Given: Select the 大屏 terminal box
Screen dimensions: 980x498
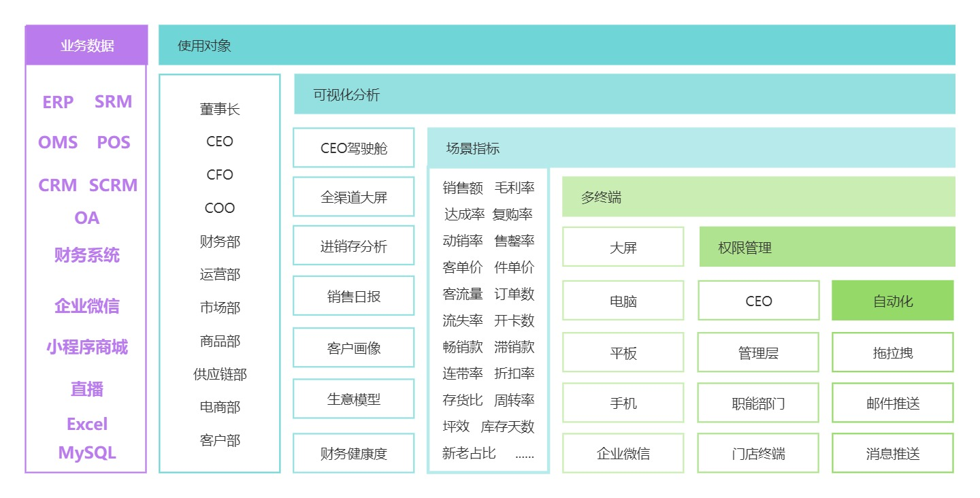Looking at the screenshot, I should (x=623, y=247).
